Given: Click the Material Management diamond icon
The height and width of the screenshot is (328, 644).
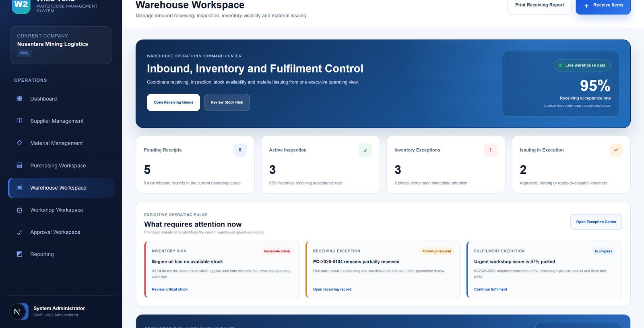Looking at the screenshot, I should (19, 143).
